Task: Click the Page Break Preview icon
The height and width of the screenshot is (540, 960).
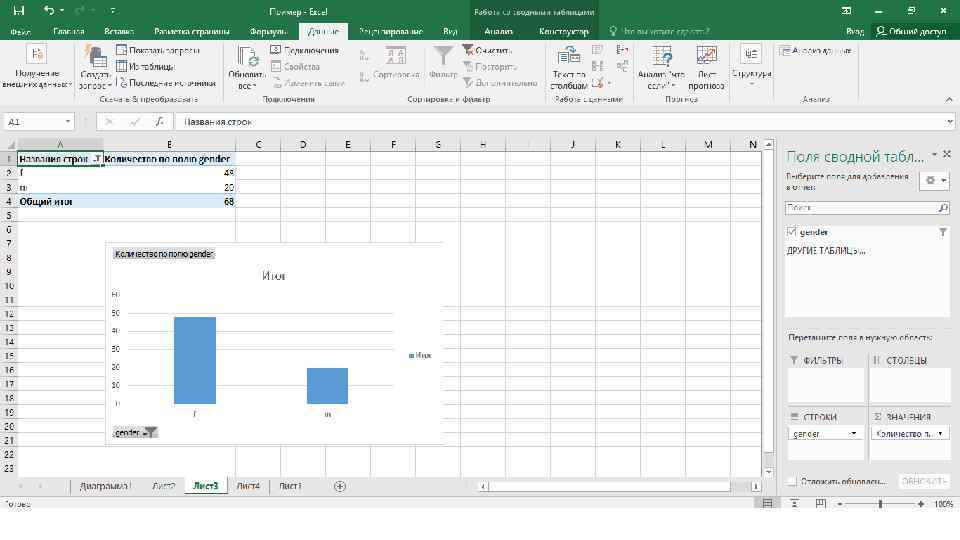Action: (821, 503)
